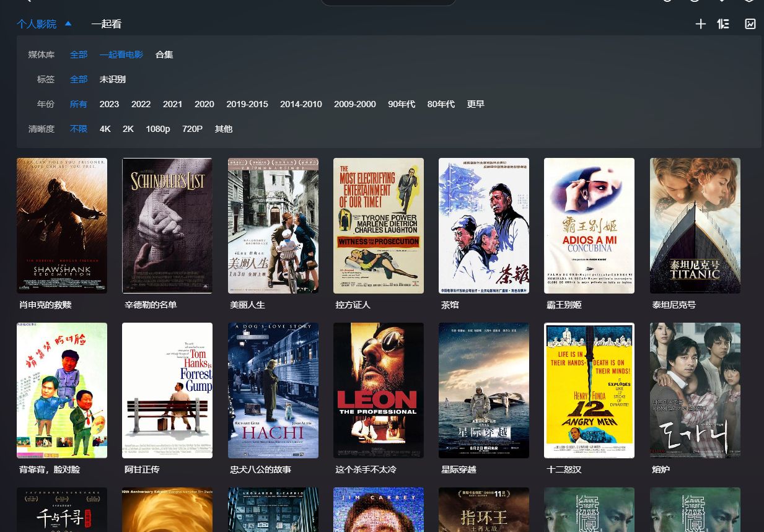Click the title 辛德勒的名单

click(151, 305)
